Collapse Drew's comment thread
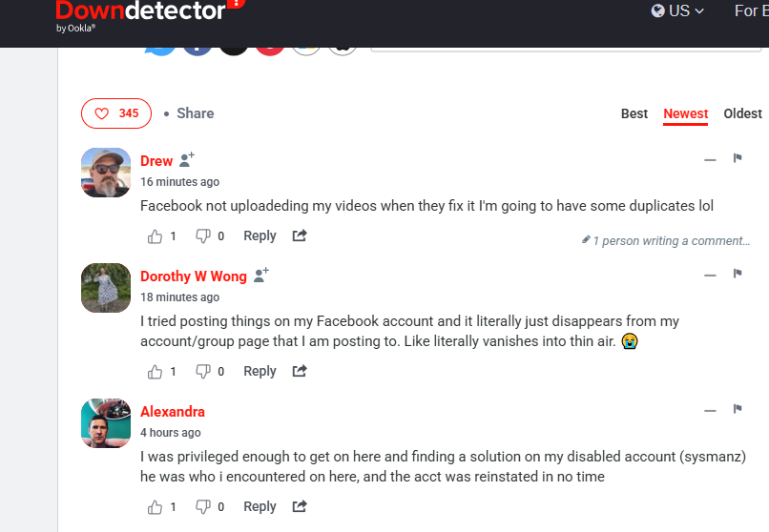 [710, 160]
